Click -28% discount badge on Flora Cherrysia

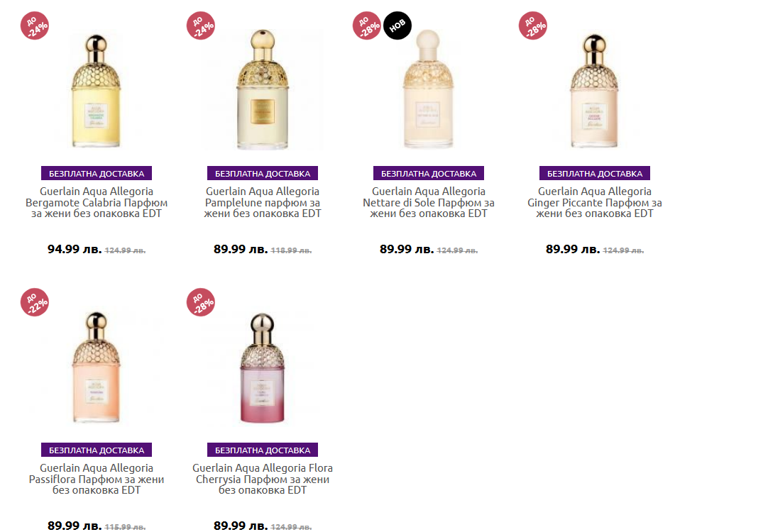point(201,302)
